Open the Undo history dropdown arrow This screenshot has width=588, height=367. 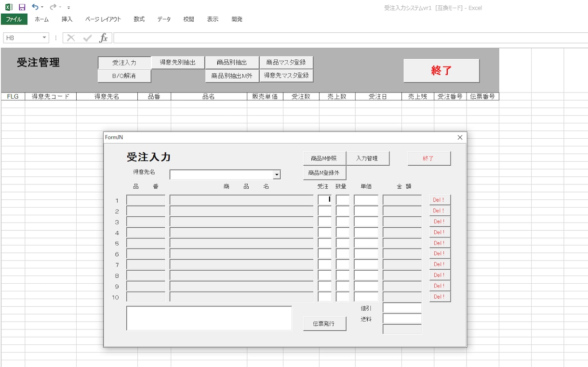[x=42, y=7]
